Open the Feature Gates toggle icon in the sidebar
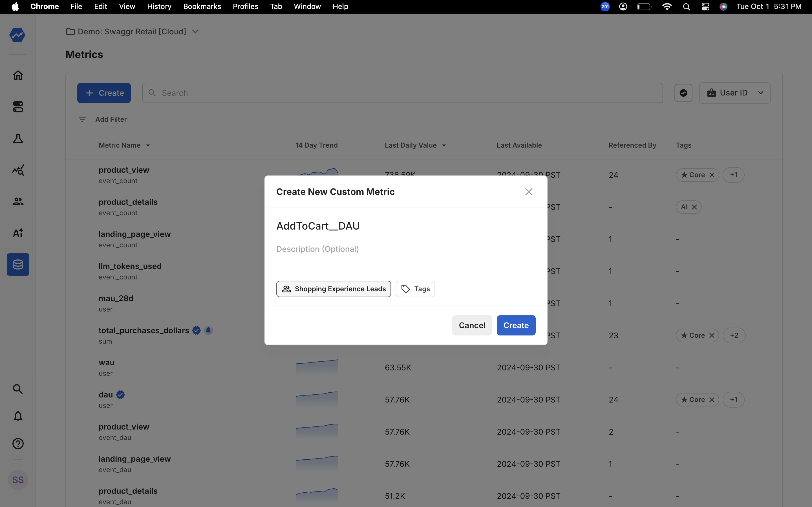Viewport: 812px width, 507px height. [x=18, y=107]
